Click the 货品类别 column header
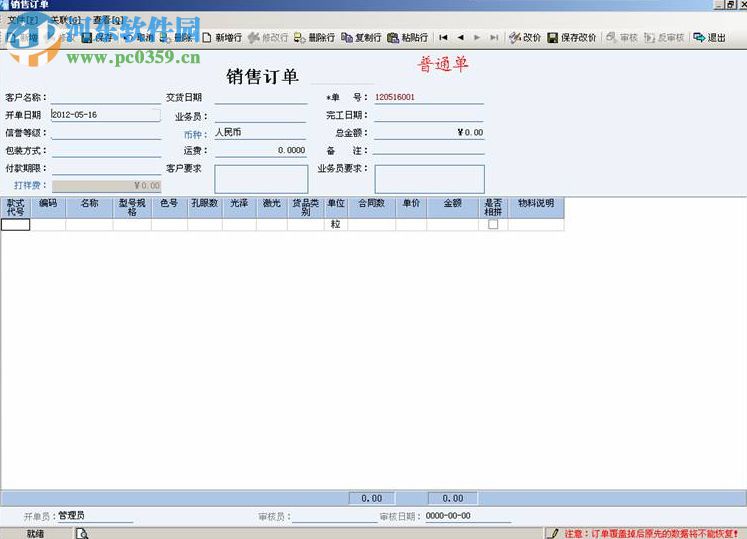Screen dimensions: 747x539 coord(306,207)
